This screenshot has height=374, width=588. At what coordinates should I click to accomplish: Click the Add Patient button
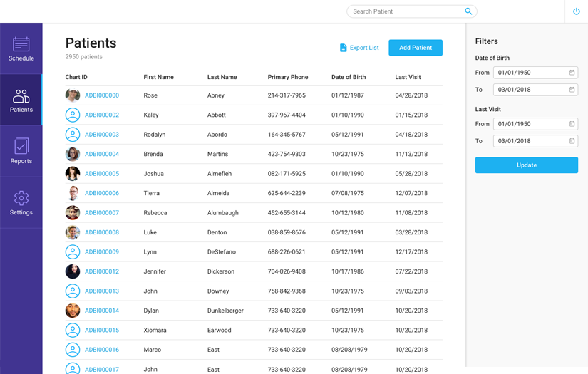pos(416,48)
